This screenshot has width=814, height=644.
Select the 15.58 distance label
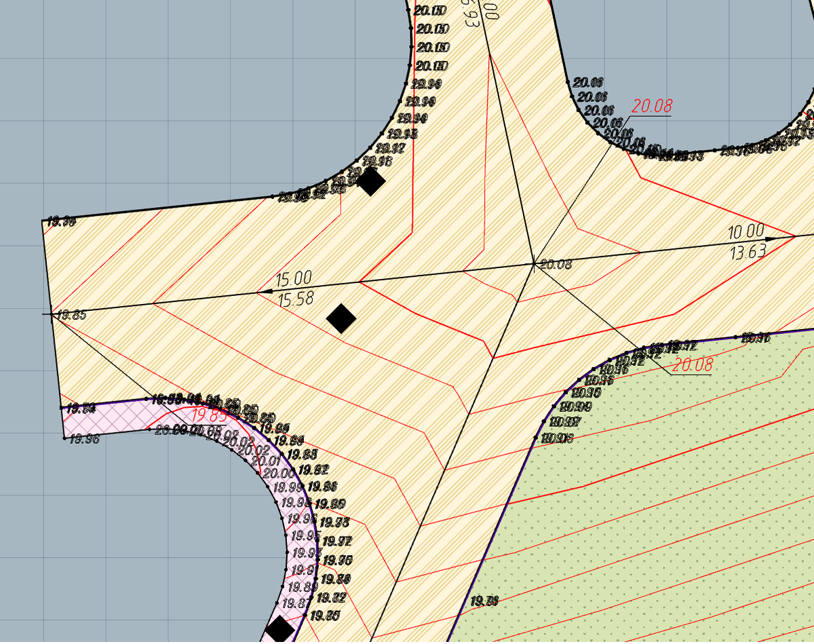296,299
